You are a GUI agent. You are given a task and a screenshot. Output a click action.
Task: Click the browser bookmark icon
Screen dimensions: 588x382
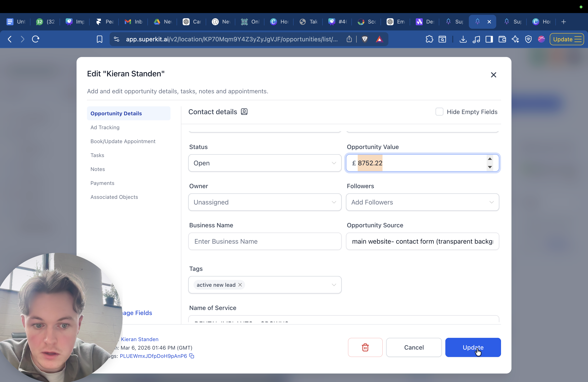pos(100,39)
